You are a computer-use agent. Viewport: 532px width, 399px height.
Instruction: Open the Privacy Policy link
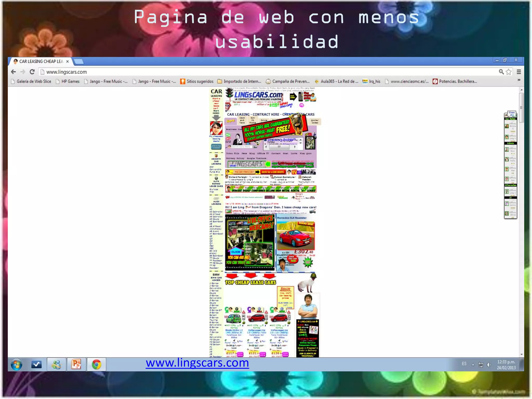[x=235, y=158]
